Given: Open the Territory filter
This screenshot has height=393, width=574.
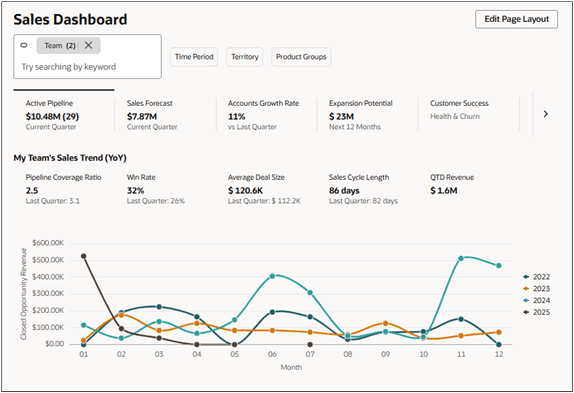Looking at the screenshot, I should coord(245,57).
